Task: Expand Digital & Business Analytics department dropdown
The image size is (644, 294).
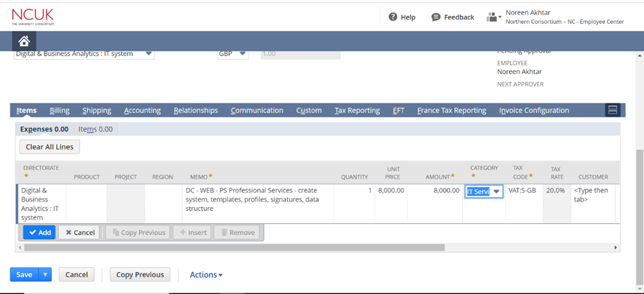Action: [149, 54]
